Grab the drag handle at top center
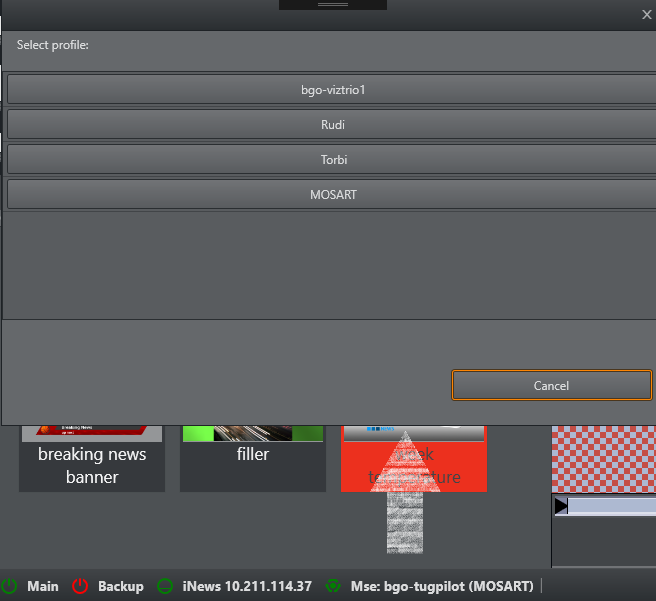 coord(332,5)
